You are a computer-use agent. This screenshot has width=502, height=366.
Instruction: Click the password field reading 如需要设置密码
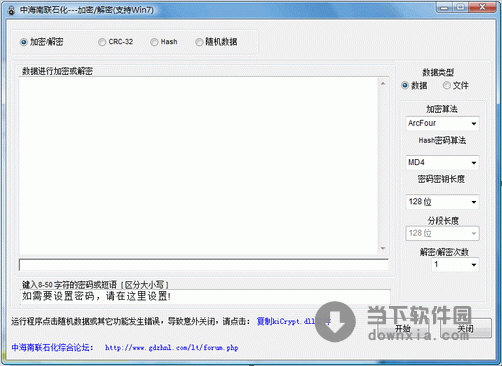pyautogui.click(x=206, y=296)
